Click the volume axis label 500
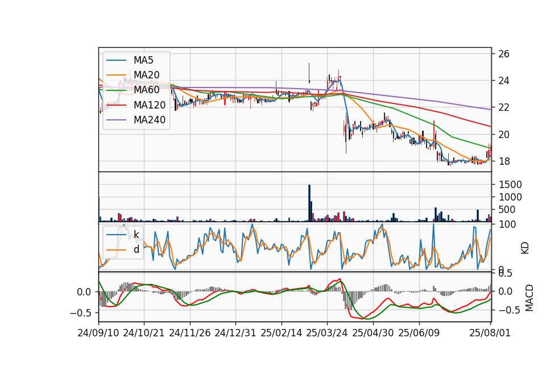Viewport: 546px width, 392px height. 507,210
